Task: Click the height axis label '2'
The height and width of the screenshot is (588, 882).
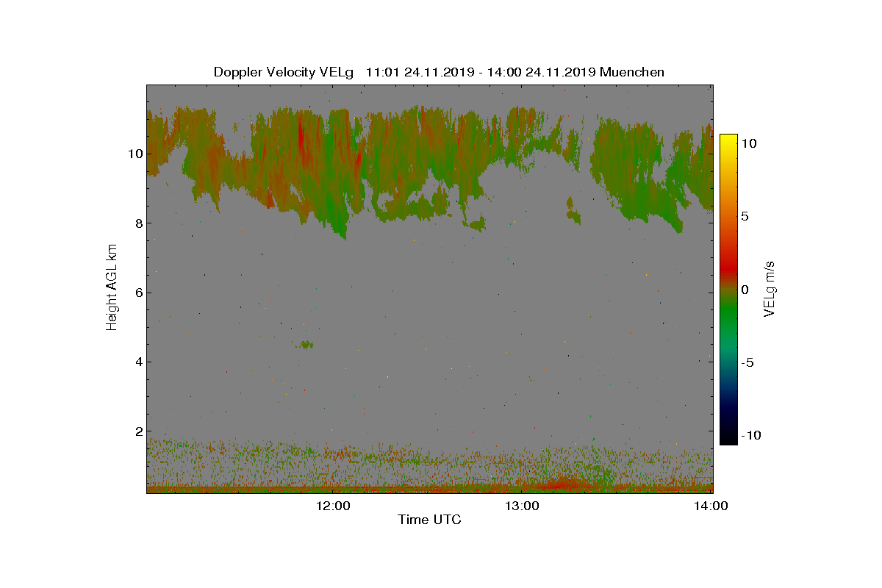Action: point(137,431)
